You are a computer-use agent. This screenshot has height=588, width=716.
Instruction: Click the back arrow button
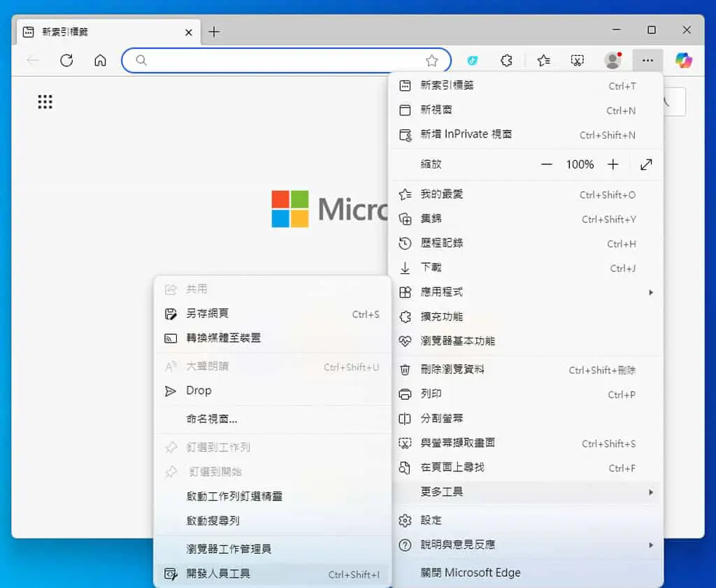pyautogui.click(x=34, y=60)
